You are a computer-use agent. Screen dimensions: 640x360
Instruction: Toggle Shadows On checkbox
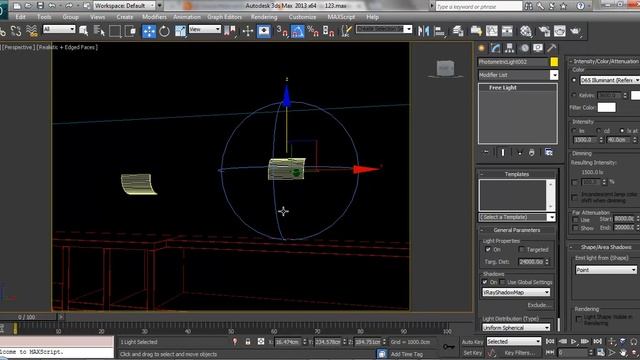pyautogui.click(x=485, y=282)
